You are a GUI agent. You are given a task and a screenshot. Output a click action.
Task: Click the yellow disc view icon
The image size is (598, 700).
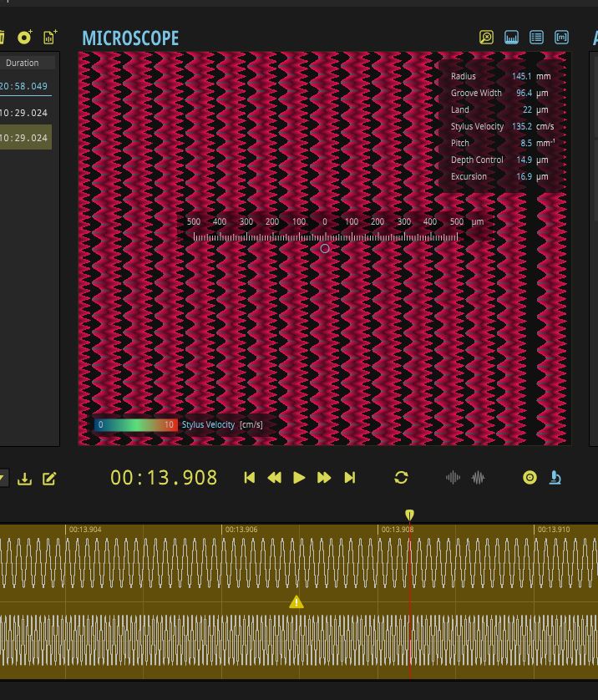pyautogui.click(x=530, y=478)
